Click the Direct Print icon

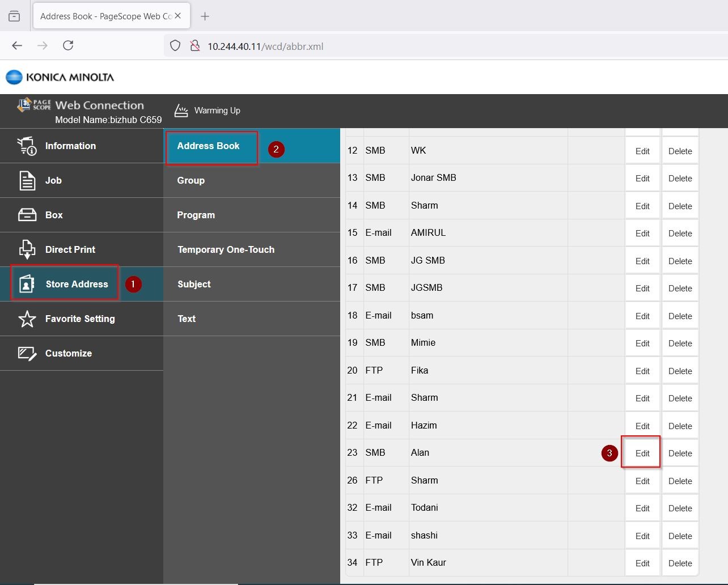(x=27, y=249)
